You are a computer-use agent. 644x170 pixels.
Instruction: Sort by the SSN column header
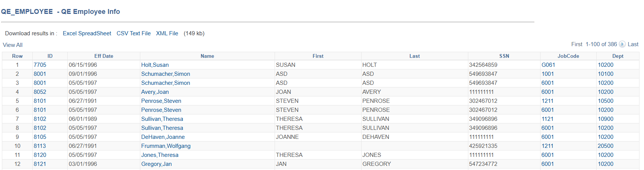[504, 56]
